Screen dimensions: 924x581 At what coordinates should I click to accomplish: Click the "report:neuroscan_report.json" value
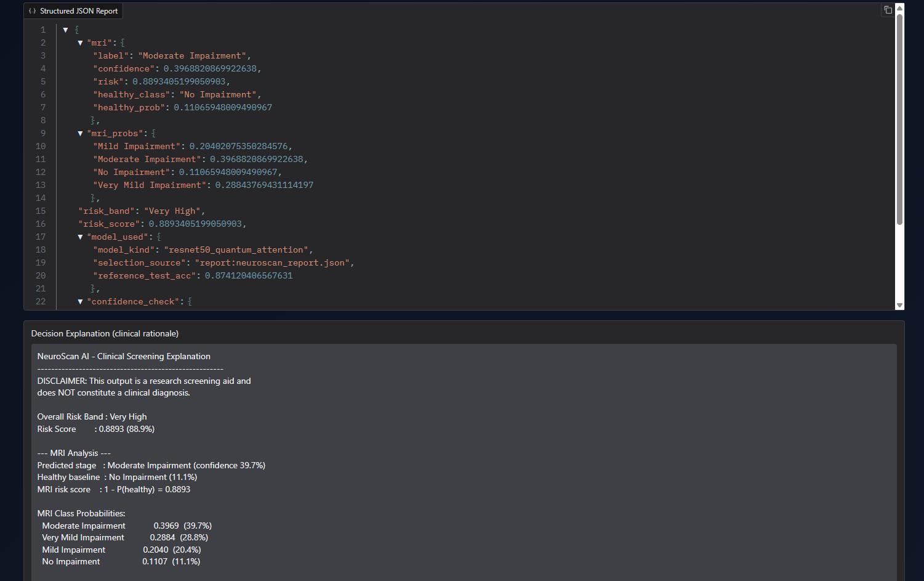[273, 262]
